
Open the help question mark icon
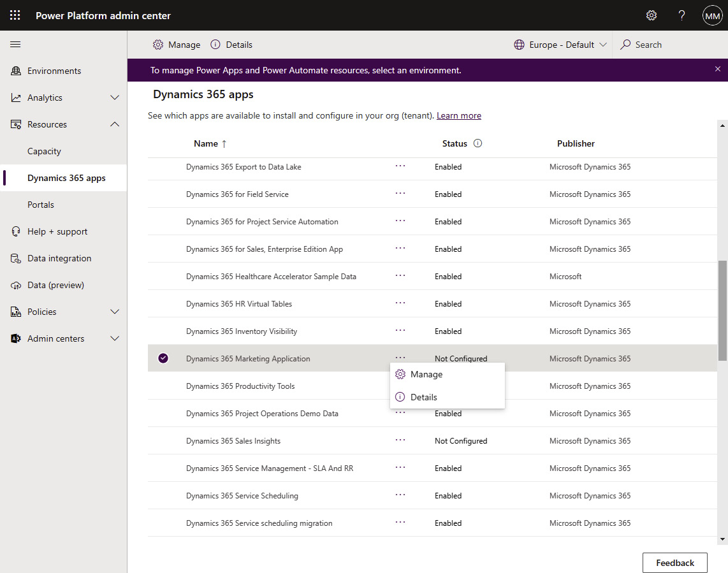coord(681,15)
